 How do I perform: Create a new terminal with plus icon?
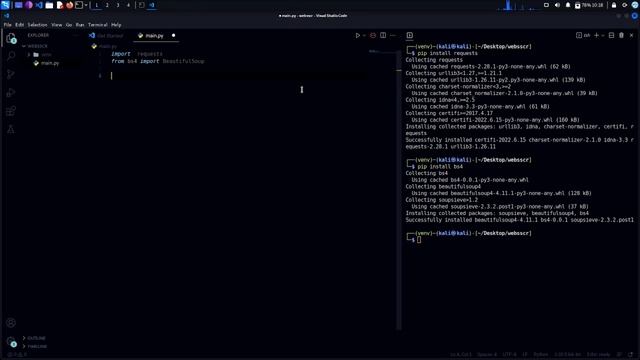pos(596,36)
